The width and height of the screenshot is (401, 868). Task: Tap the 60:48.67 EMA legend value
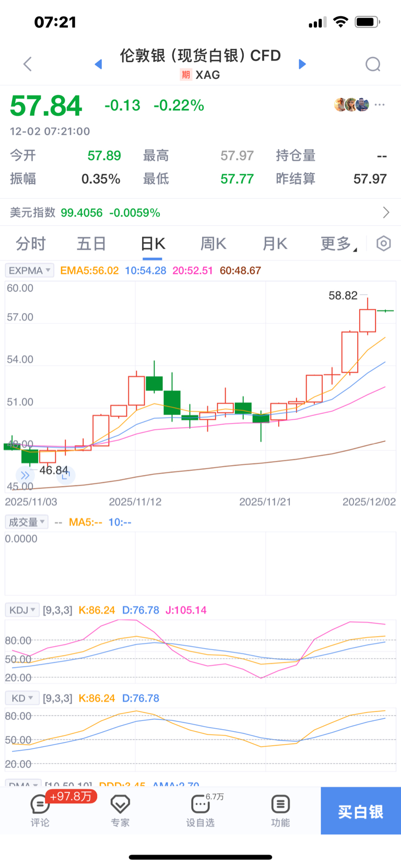[x=240, y=270]
